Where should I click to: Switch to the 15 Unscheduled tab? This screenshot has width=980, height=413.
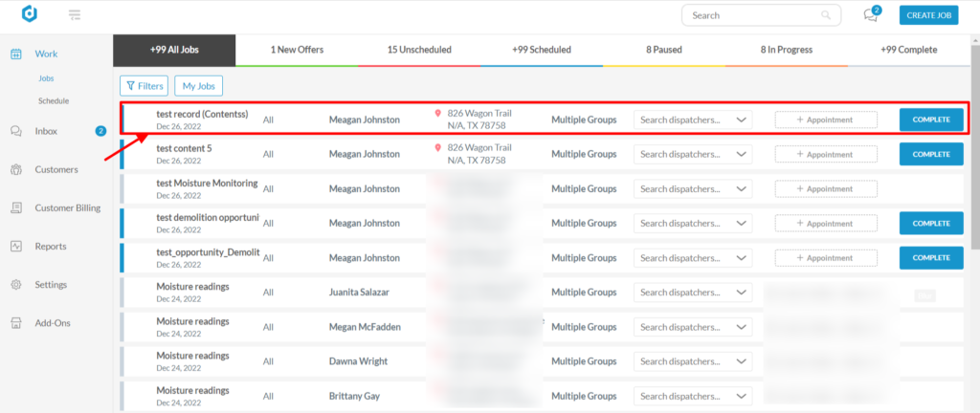coord(419,50)
